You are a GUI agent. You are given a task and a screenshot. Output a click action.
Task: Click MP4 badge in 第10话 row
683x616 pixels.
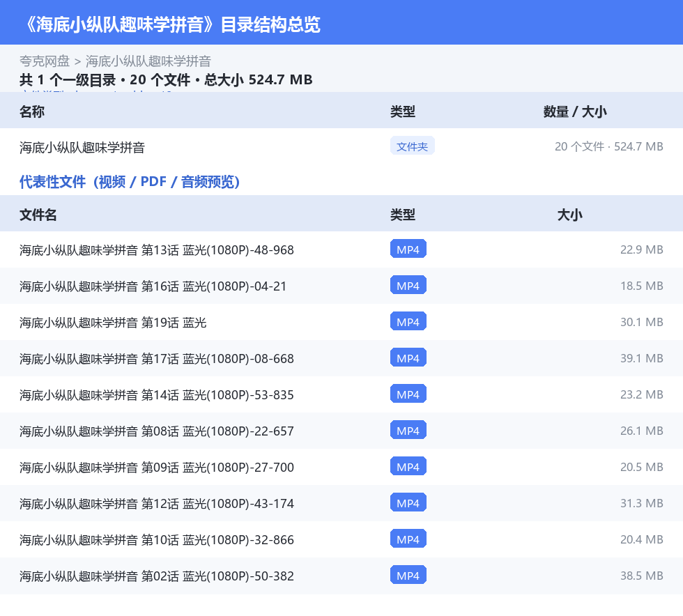click(x=408, y=539)
